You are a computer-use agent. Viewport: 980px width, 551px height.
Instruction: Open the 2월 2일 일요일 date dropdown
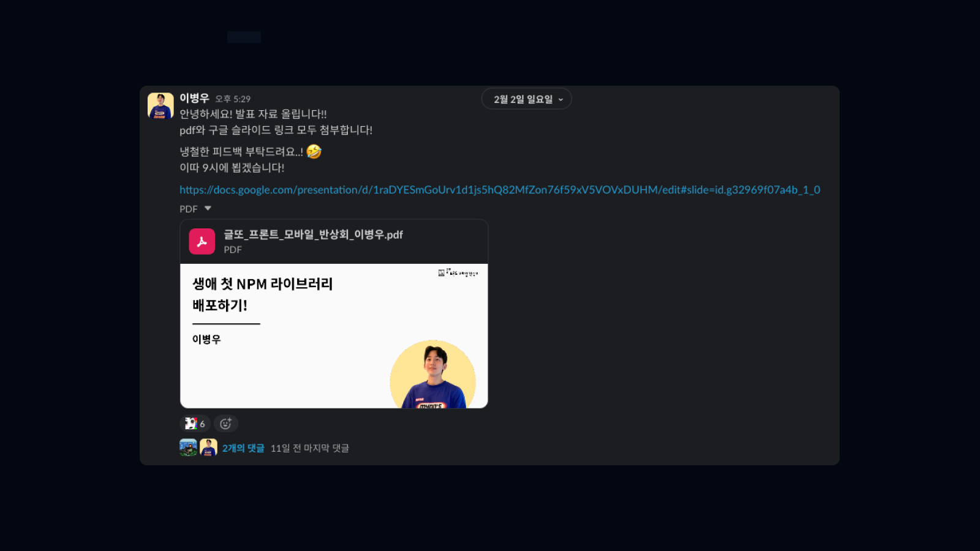(527, 99)
